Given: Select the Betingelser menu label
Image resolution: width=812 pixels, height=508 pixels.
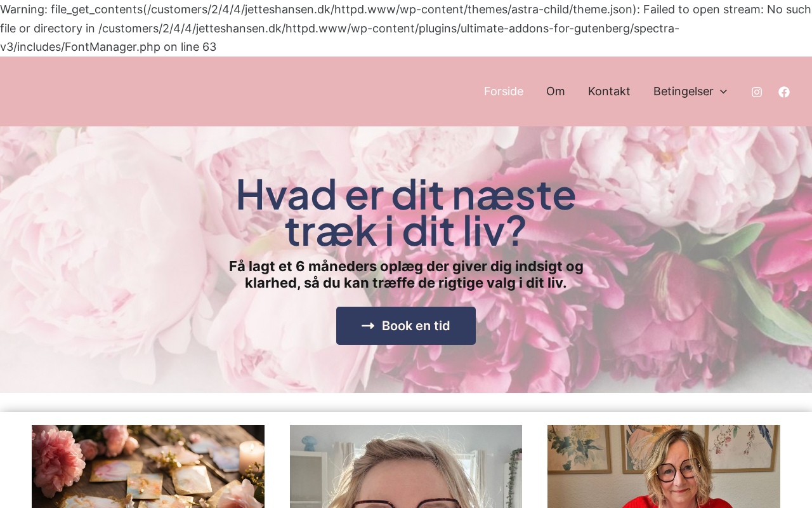Looking at the screenshot, I should 683,91.
